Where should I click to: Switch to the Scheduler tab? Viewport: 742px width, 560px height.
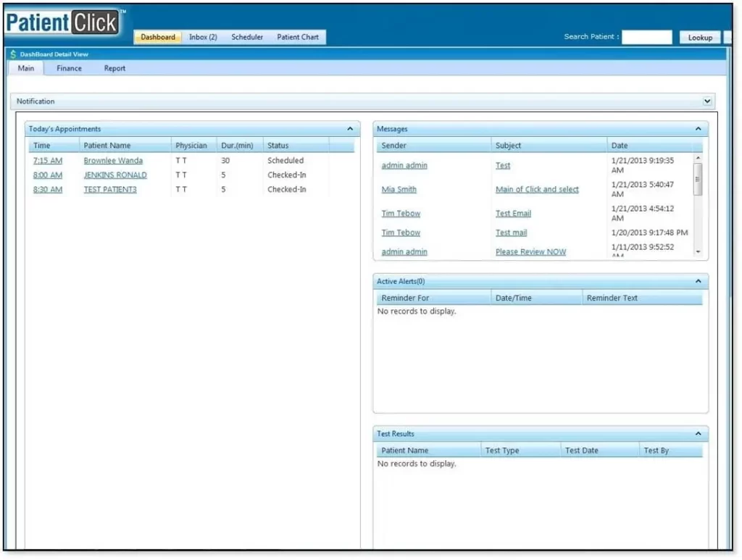[246, 36]
